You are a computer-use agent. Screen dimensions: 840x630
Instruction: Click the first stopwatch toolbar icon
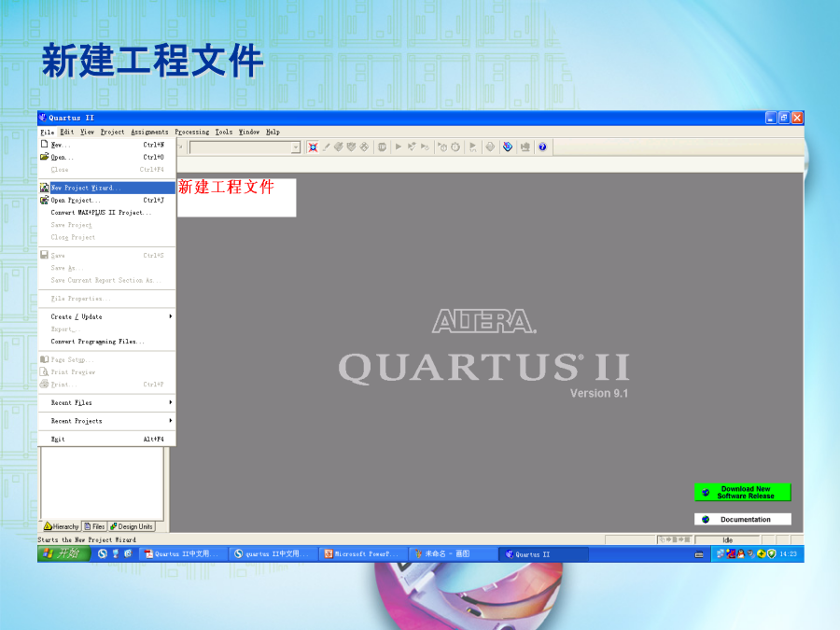click(442, 147)
